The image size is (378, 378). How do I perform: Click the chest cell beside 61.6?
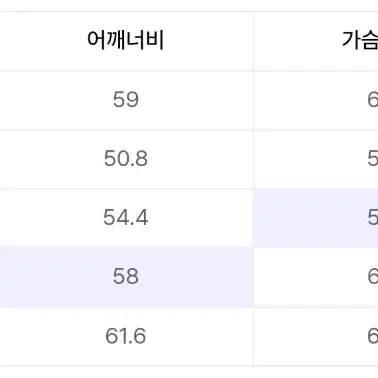tap(316, 337)
